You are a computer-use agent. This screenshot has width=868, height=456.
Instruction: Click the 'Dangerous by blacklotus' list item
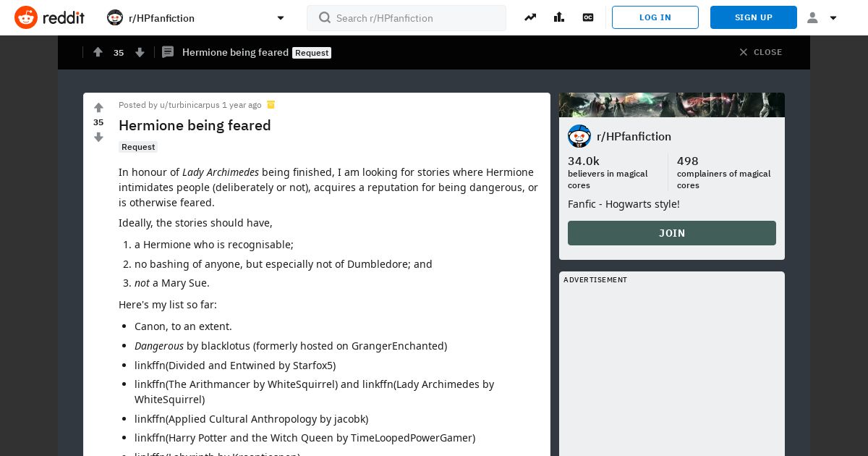(x=291, y=346)
